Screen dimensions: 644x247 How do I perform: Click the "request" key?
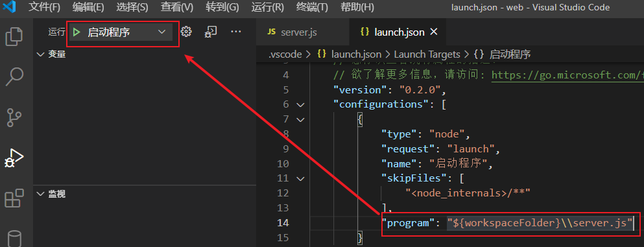tap(408, 148)
